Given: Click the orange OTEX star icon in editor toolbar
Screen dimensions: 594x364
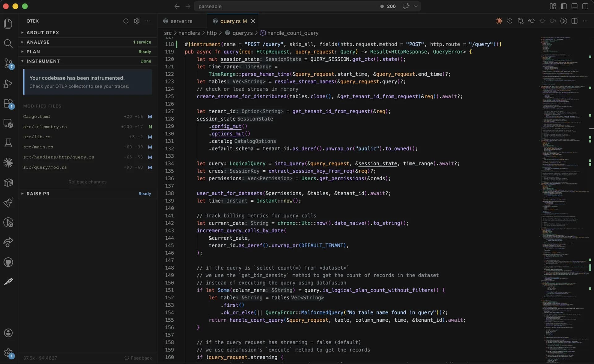Looking at the screenshot, I should coord(499,21).
